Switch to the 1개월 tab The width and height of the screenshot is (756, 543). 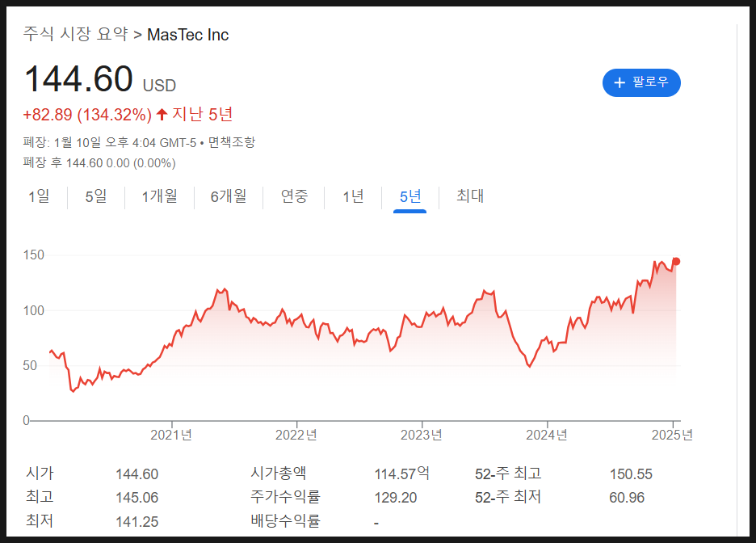click(x=159, y=196)
